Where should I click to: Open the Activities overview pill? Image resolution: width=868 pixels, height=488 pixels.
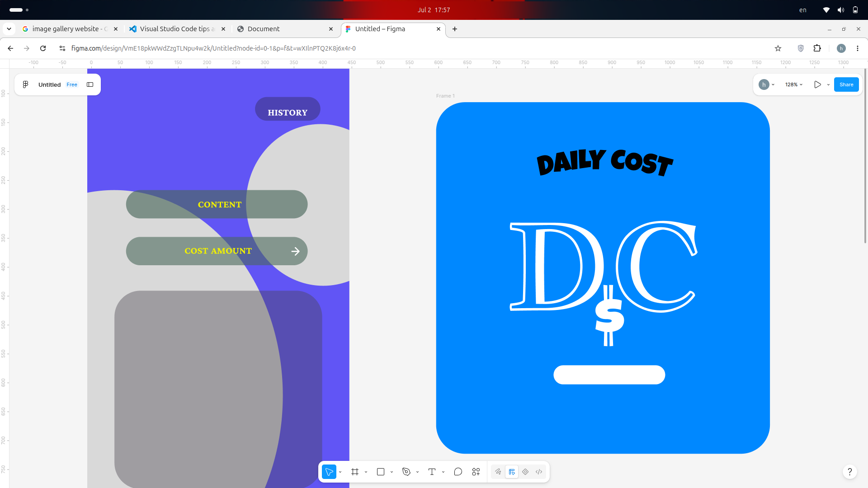coord(19,10)
